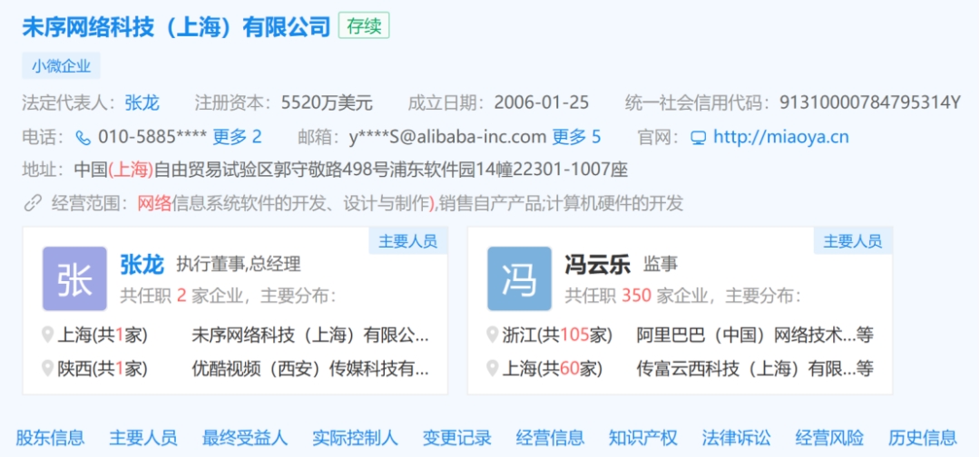Click the 张龙 name in the personnel card

[142, 264]
